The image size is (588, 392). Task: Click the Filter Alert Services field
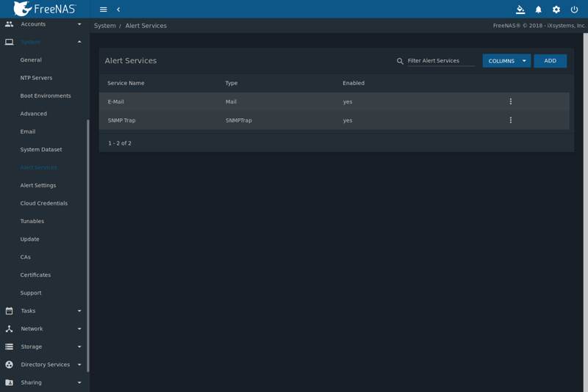(x=441, y=61)
